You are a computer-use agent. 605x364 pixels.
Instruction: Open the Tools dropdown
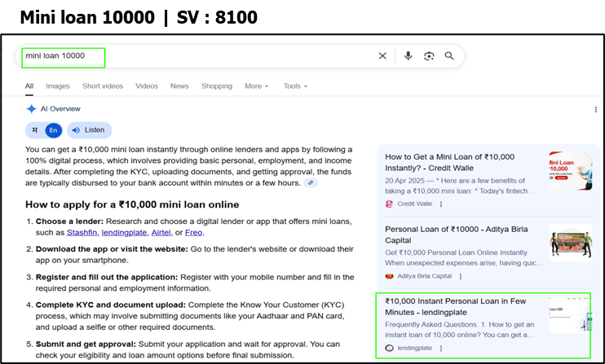coord(295,86)
